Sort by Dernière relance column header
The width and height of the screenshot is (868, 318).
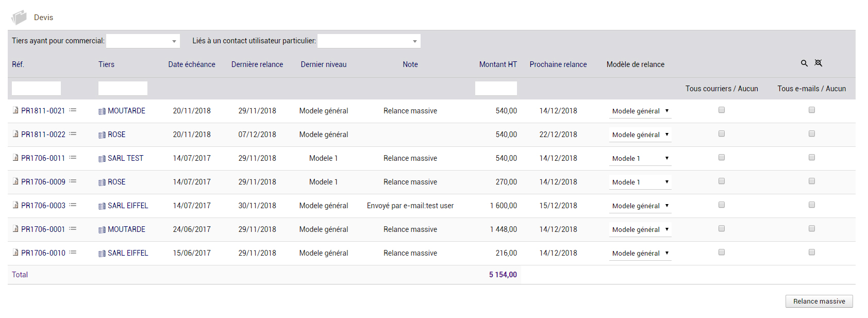coord(257,64)
